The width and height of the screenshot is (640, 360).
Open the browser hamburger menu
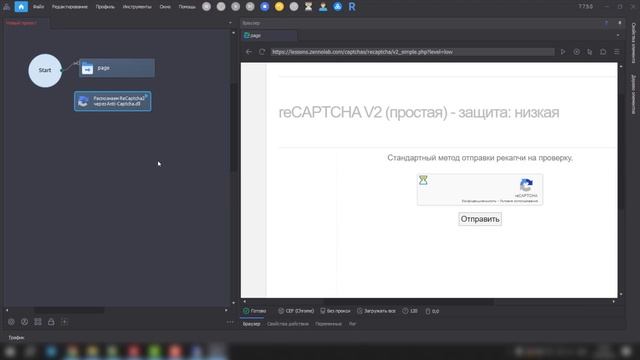(617, 52)
